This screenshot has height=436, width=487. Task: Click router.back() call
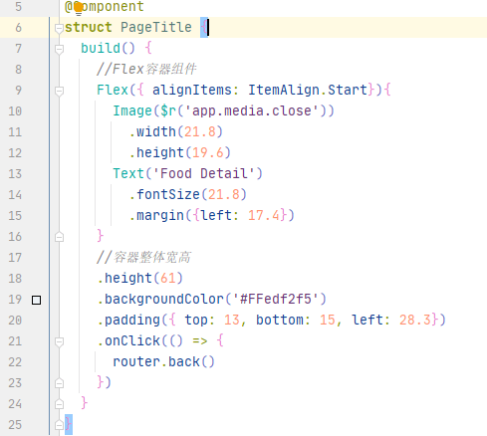[164, 362]
